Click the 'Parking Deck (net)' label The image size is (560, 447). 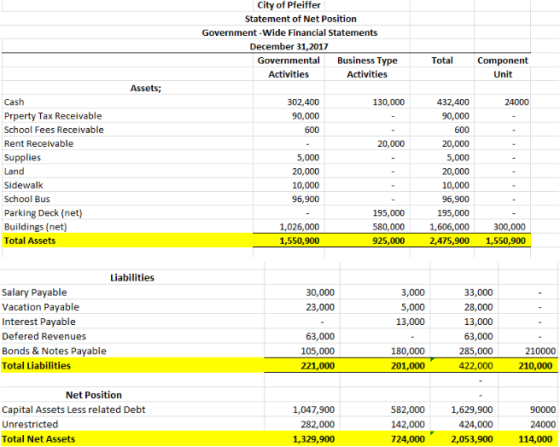[x=43, y=213]
